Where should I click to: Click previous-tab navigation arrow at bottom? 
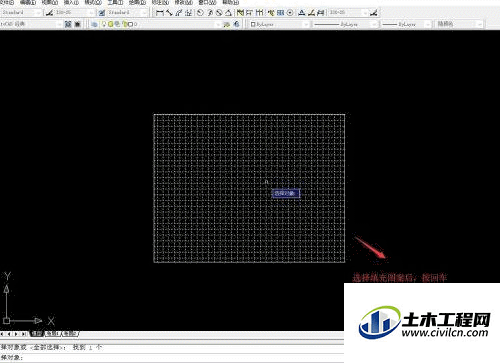coord(9,334)
